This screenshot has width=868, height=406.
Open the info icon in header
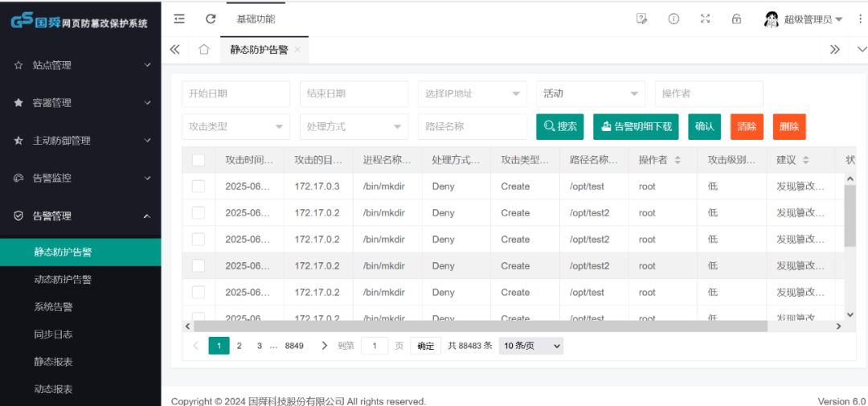(674, 18)
